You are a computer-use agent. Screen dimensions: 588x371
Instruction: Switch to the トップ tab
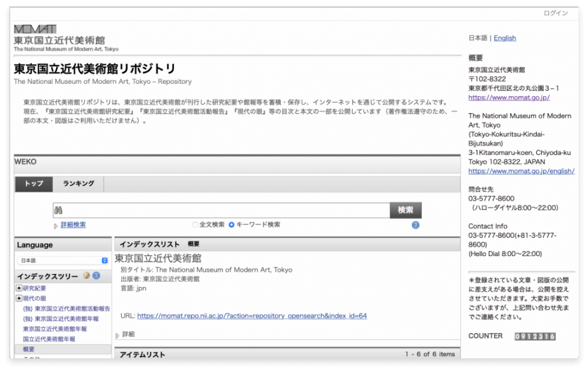tap(34, 184)
